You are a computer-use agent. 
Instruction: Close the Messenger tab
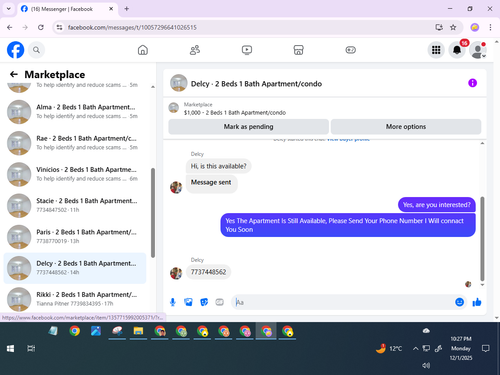pyautogui.click(x=111, y=9)
